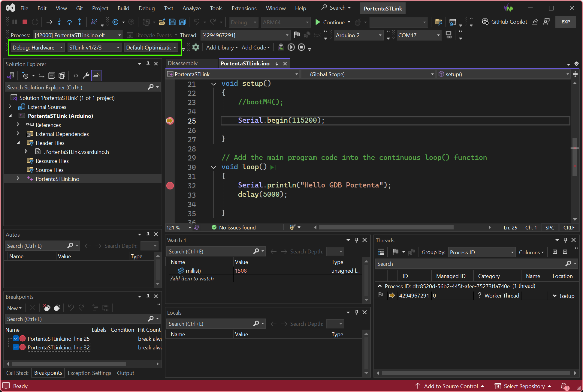Screen dimensions: 583x392
Task: Open the Serial Monitor icon beside COM17
Action: (x=449, y=35)
